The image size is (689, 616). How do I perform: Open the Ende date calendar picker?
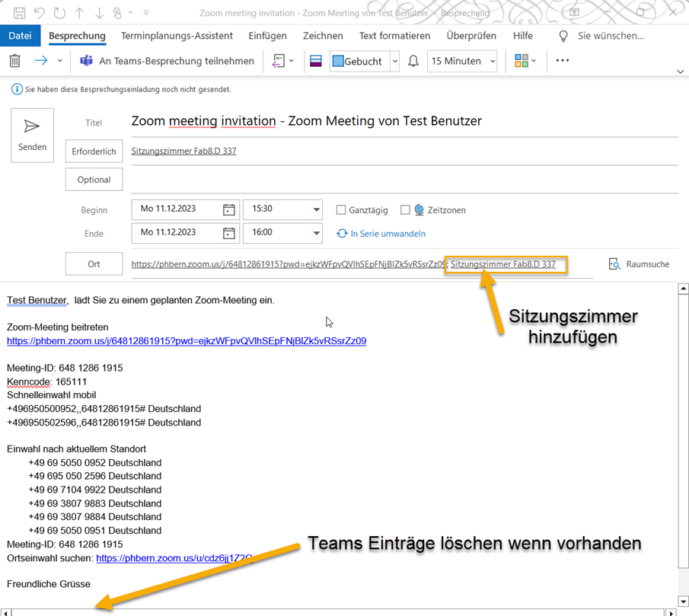click(229, 233)
